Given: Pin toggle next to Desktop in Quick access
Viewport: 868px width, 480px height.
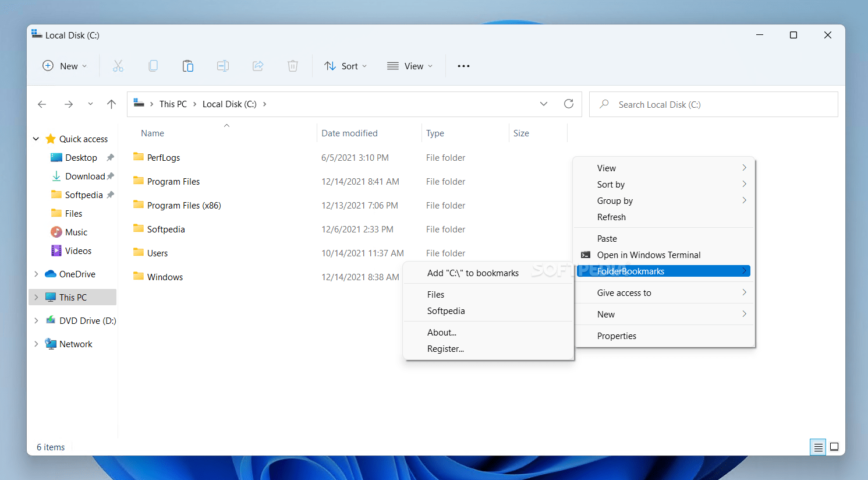Looking at the screenshot, I should click(110, 157).
